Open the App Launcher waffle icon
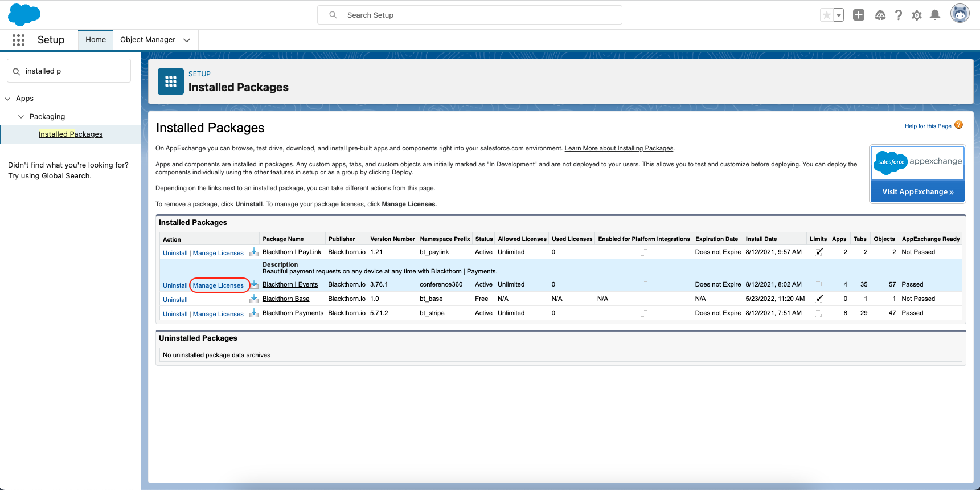Screen dimensions: 980x490 click(x=18, y=40)
